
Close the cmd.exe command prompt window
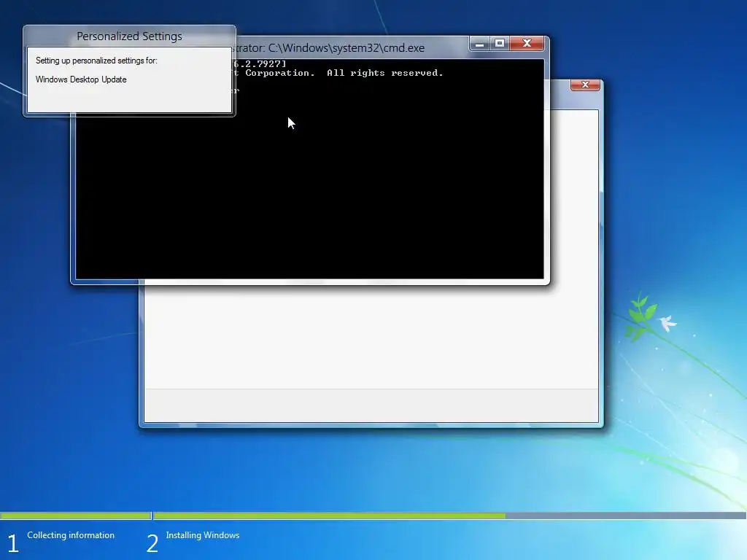pos(527,43)
